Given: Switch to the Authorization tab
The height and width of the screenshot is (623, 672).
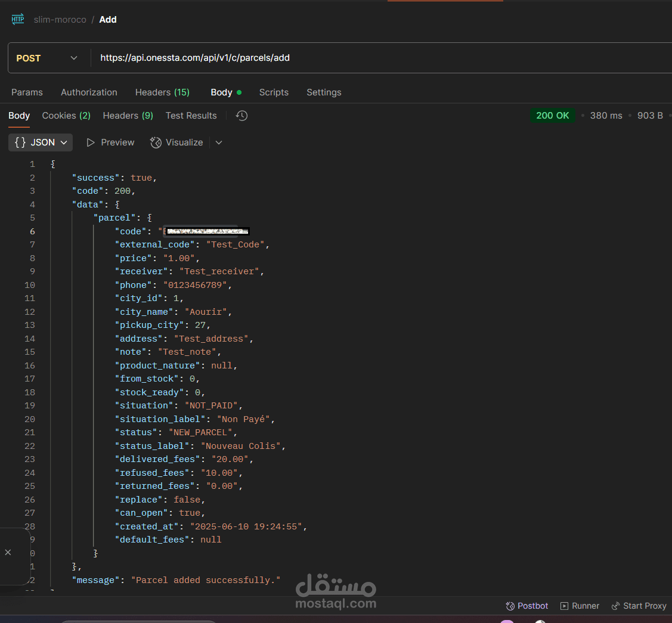Looking at the screenshot, I should [x=88, y=92].
